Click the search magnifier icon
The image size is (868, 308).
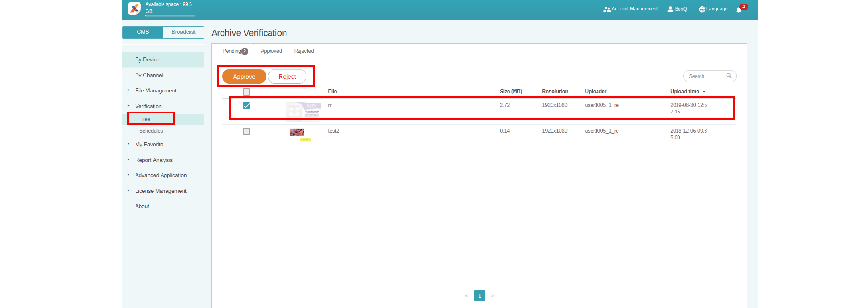point(729,76)
